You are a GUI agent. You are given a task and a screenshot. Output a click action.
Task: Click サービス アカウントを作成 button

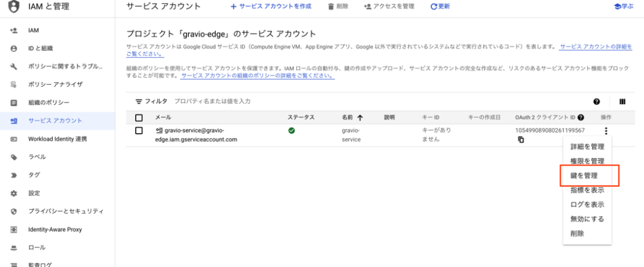pos(270,6)
